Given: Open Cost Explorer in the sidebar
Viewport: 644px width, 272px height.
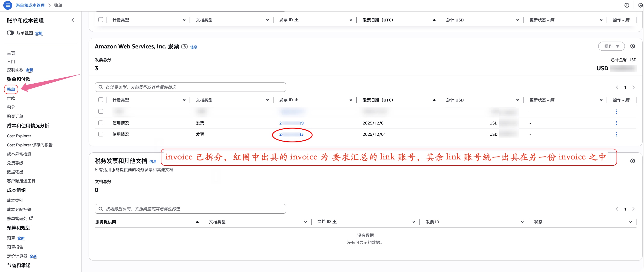Looking at the screenshot, I should (x=19, y=136).
